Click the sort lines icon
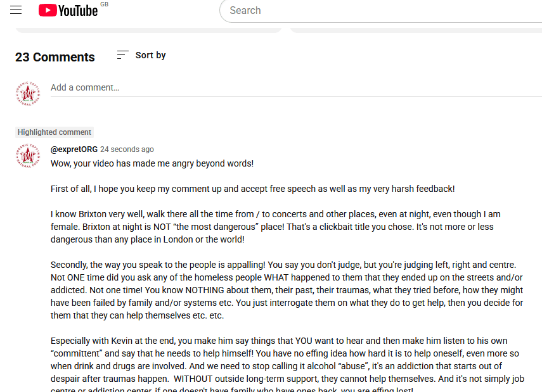The width and height of the screenshot is (542, 392). [x=123, y=55]
